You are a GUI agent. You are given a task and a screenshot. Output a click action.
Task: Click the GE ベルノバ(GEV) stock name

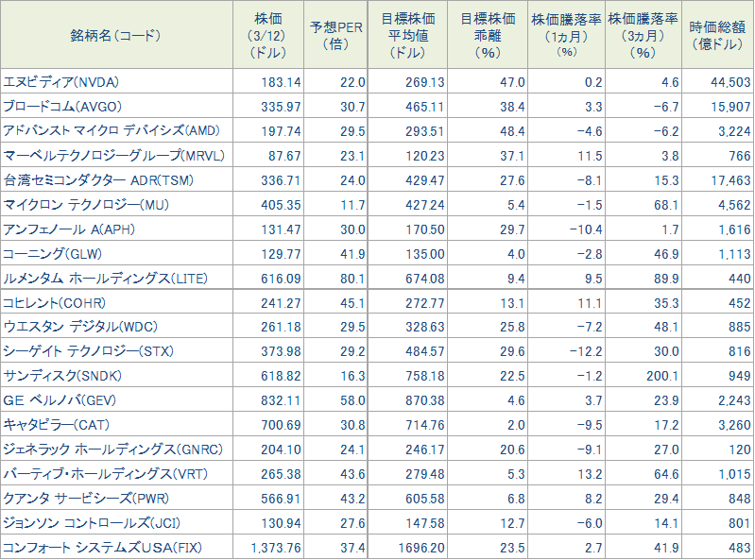pos(60,400)
